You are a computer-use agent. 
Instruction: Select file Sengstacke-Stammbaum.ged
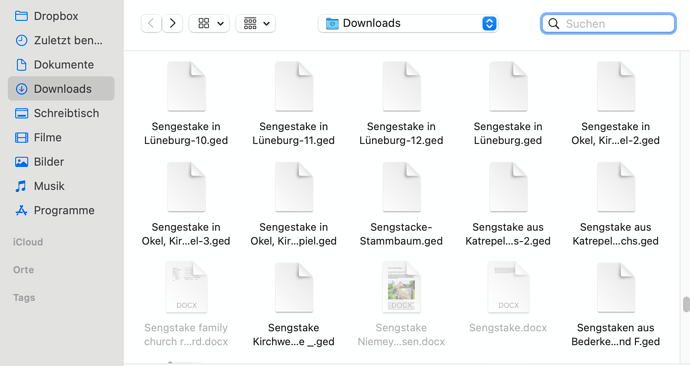401,205
